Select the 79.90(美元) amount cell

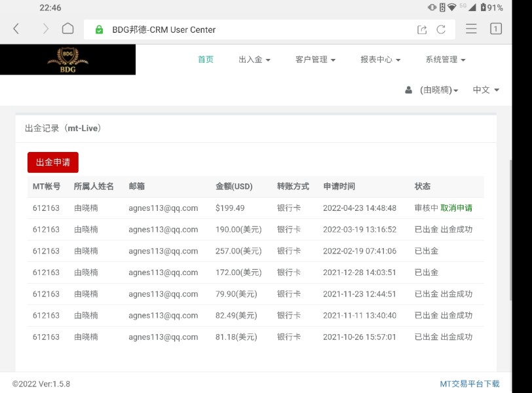236,294
